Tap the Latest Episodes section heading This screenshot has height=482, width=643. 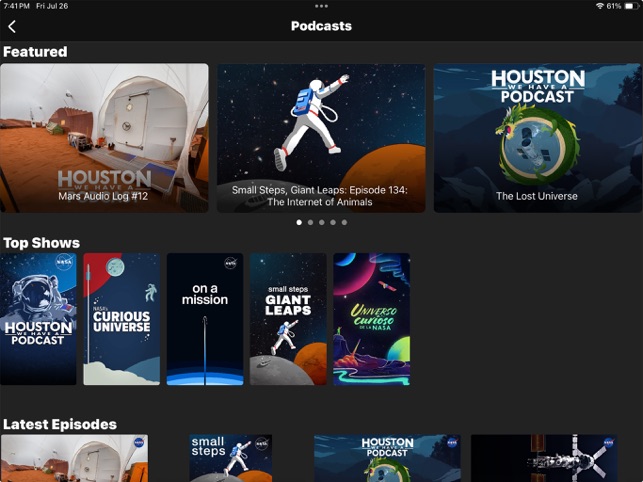point(60,424)
